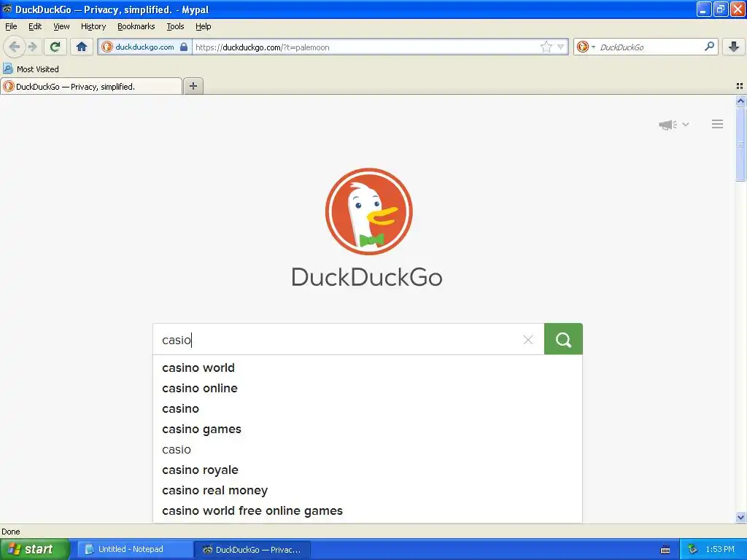Screen dimensions: 747x560
Task: Switch to Untitled - Notepad in taskbar
Action: pos(135,549)
